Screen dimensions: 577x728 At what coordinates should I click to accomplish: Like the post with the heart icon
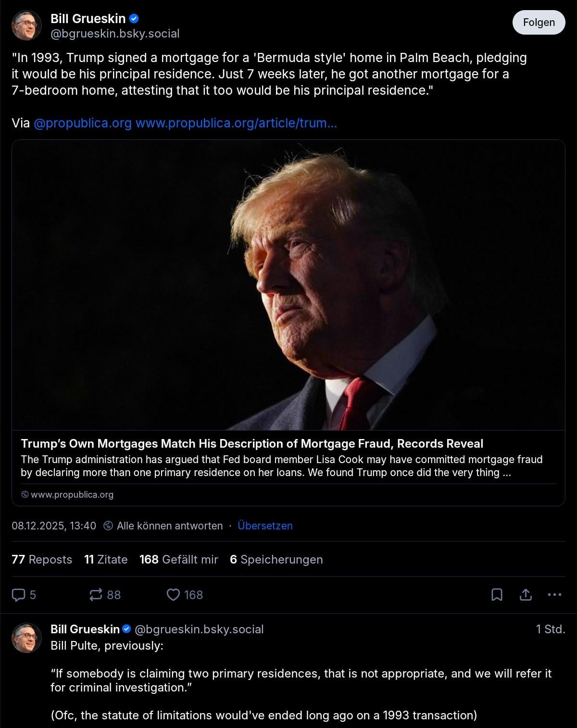click(173, 595)
